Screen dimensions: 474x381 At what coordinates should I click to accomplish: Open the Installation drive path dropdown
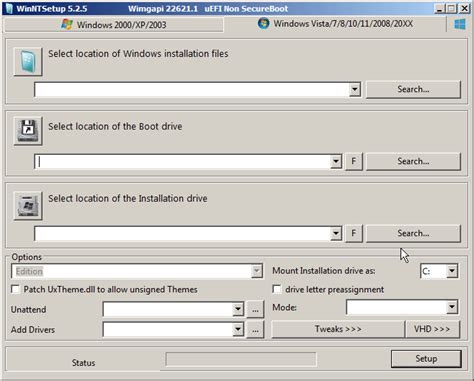tap(336, 233)
